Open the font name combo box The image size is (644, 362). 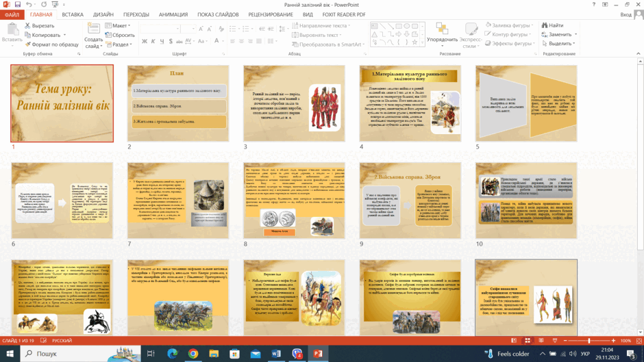pyautogui.click(x=160, y=29)
